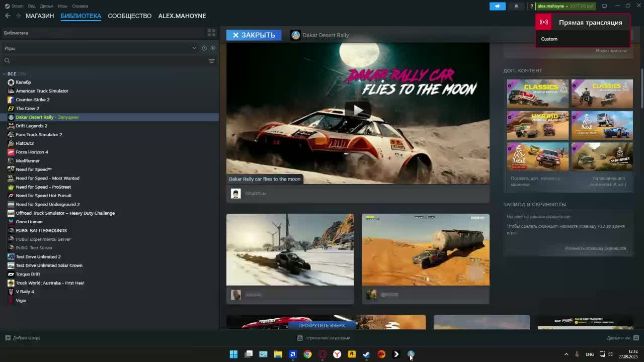
Task: Select Test Drive Unlimited Solar Crown
Action: coord(49,265)
